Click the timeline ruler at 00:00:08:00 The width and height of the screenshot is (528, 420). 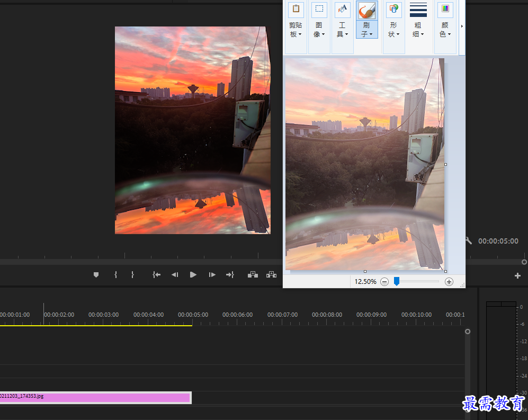327,315
